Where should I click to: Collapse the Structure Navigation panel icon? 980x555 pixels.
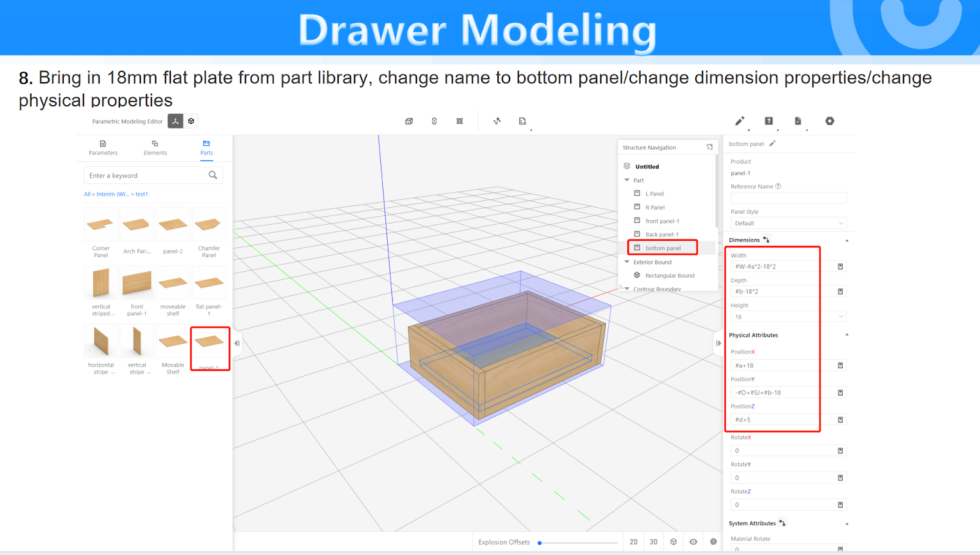click(x=709, y=147)
